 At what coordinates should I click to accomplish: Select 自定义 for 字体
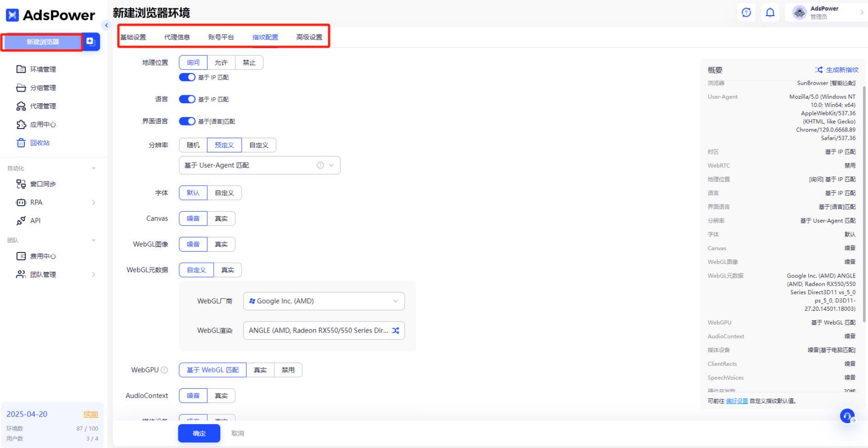click(x=224, y=193)
